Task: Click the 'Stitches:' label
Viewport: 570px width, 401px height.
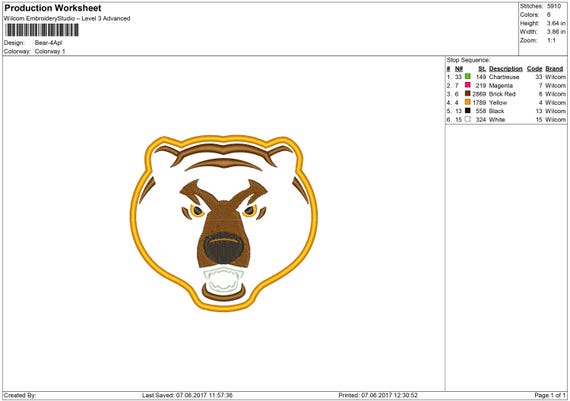Action: pyautogui.click(x=531, y=6)
